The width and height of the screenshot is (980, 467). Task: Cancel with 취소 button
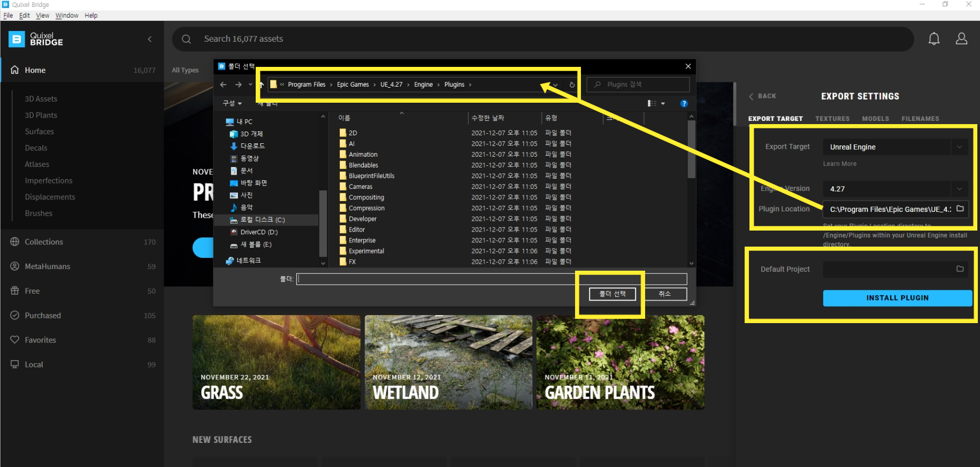664,294
